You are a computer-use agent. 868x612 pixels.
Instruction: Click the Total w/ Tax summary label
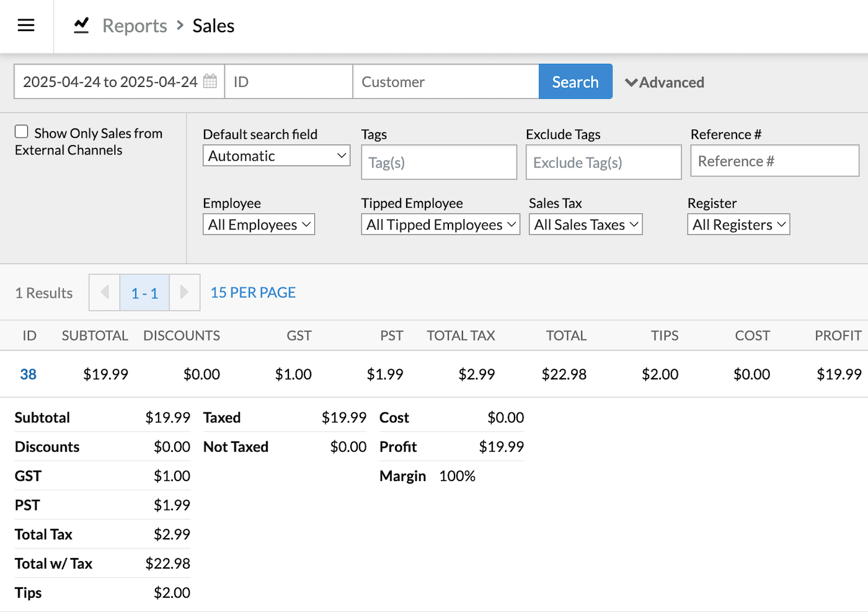pos(53,563)
